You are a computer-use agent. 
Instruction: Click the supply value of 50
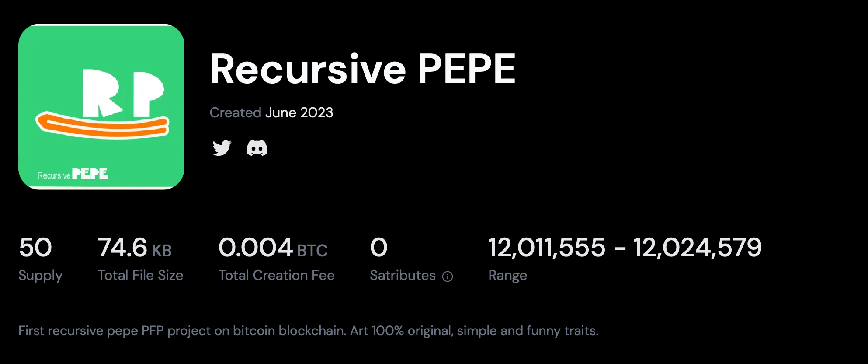coord(35,248)
